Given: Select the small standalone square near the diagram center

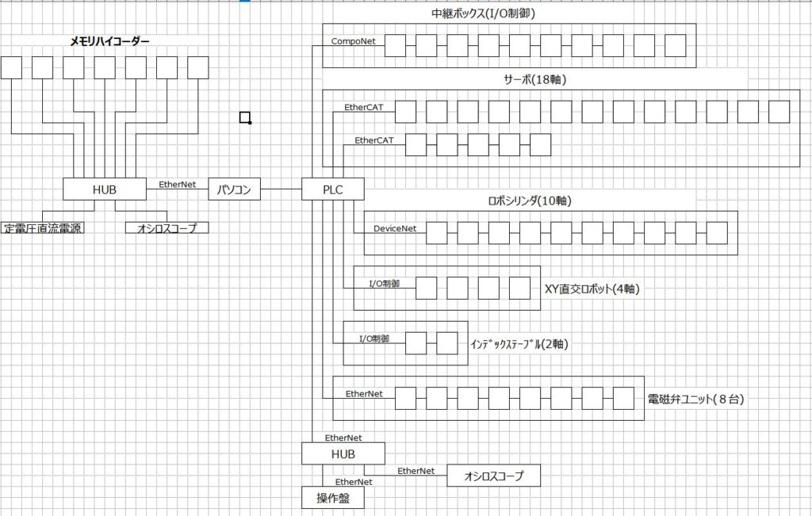Looking at the screenshot, I should [245, 117].
